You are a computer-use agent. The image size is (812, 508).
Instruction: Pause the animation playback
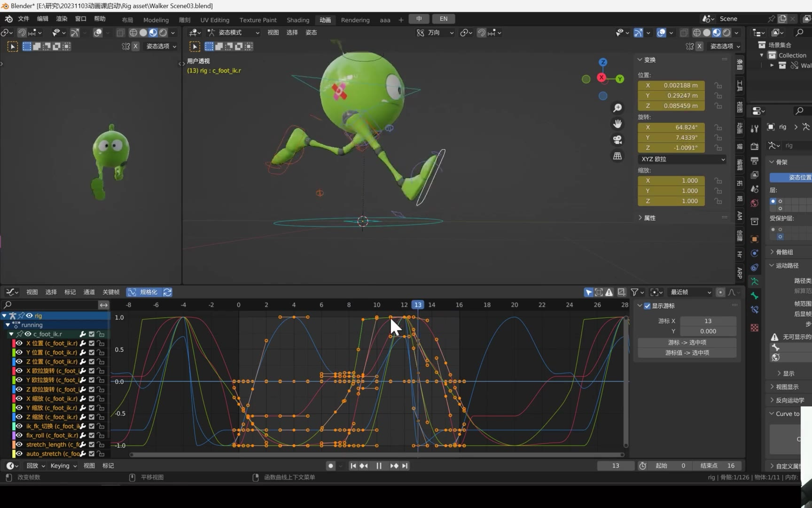(379, 466)
